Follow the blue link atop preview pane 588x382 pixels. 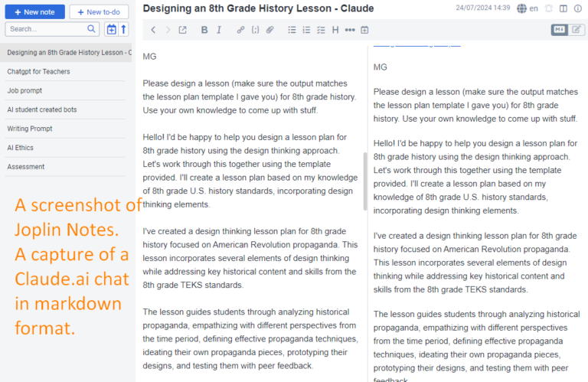point(416,45)
